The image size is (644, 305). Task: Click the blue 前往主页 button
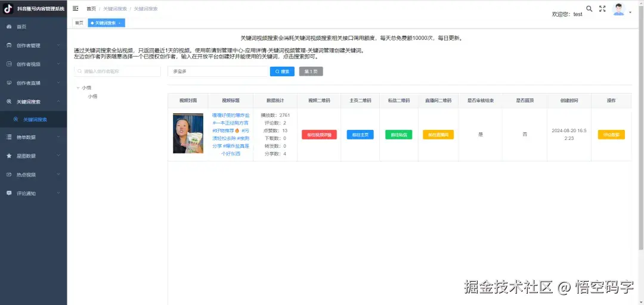[x=360, y=135]
